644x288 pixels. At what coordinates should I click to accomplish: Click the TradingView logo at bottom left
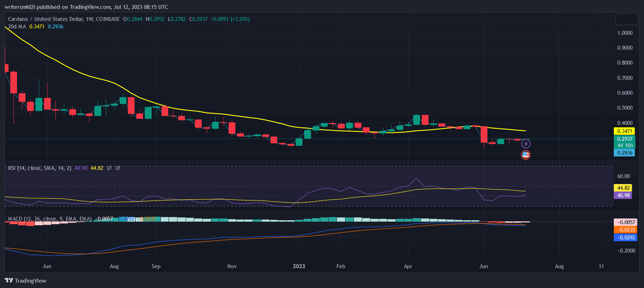click(x=26, y=281)
